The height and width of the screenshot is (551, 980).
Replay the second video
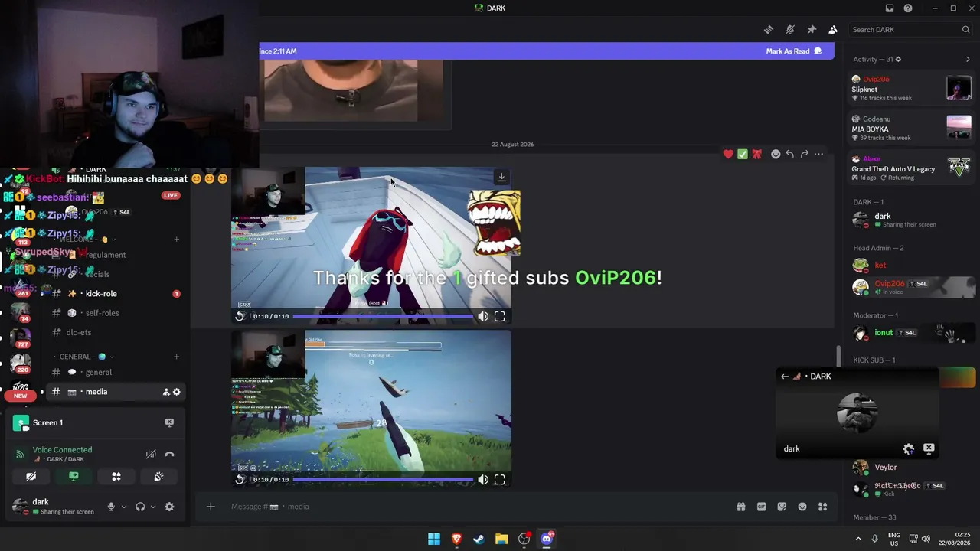click(240, 480)
